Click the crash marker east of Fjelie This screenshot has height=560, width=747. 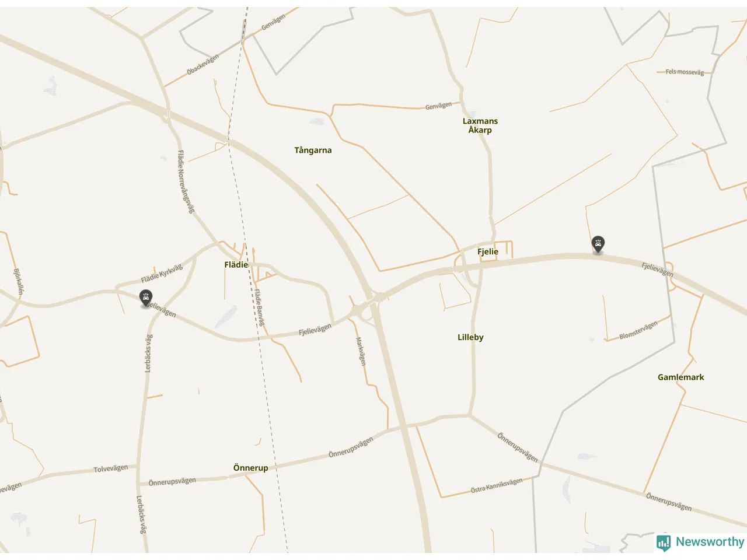tap(598, 244)
